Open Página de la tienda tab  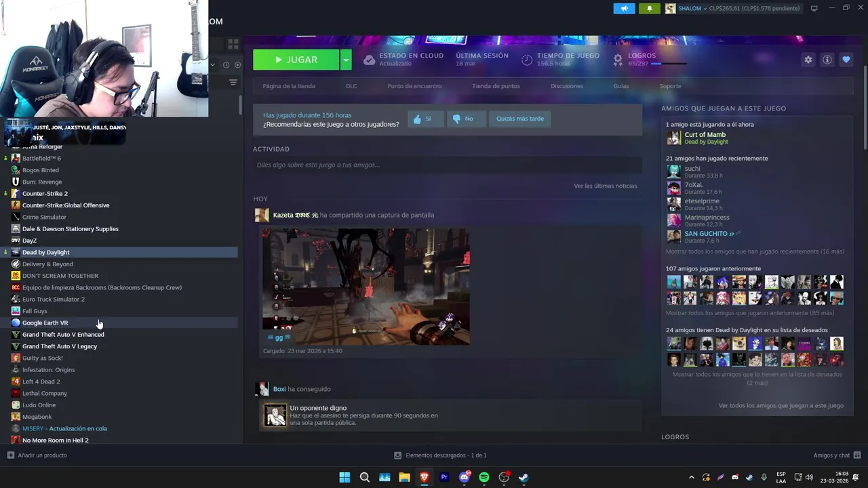(x=289, y=86)
